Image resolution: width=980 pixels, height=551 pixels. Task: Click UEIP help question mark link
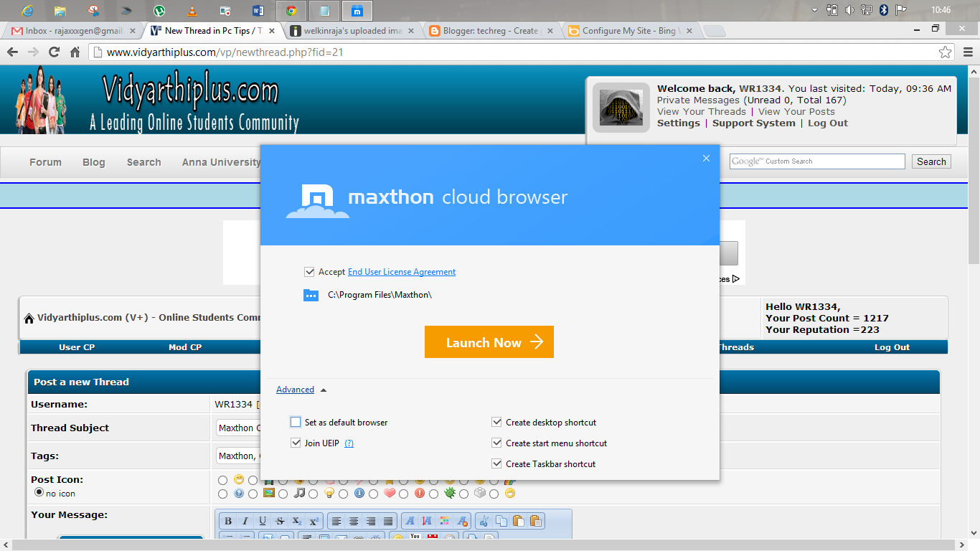click(x=349, y=443)
